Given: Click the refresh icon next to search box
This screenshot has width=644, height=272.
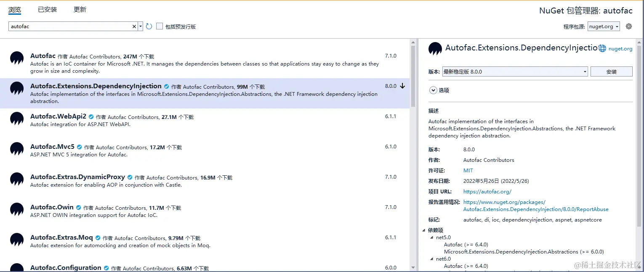Looking at the screenshot, I should click(149, 26).
